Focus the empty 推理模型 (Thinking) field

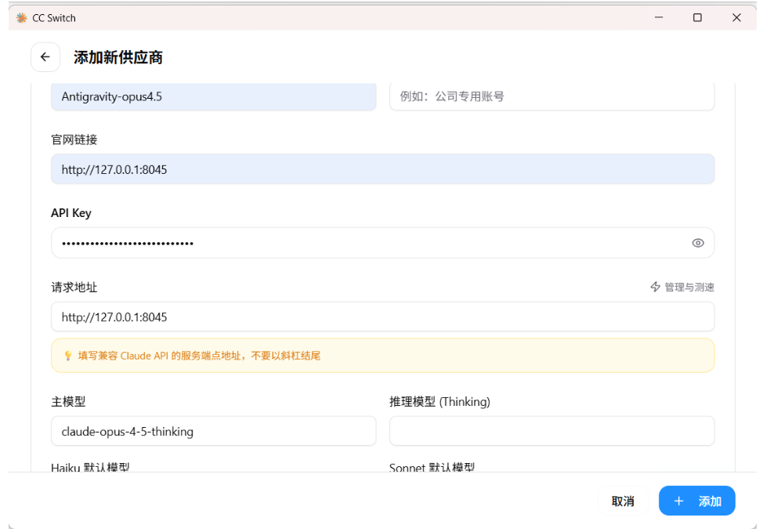[551, 431]
